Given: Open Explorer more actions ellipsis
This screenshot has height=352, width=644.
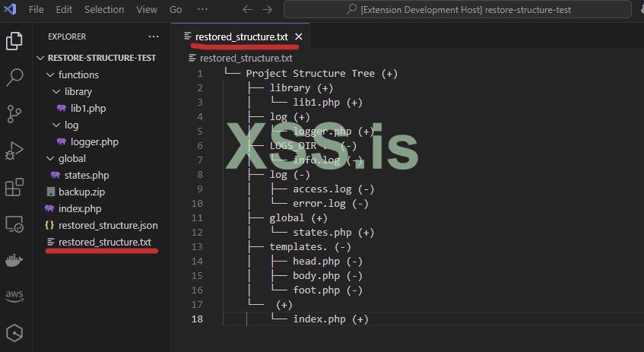Looking at the screenshot, I should pyautogui.click(x=154, y=36).
